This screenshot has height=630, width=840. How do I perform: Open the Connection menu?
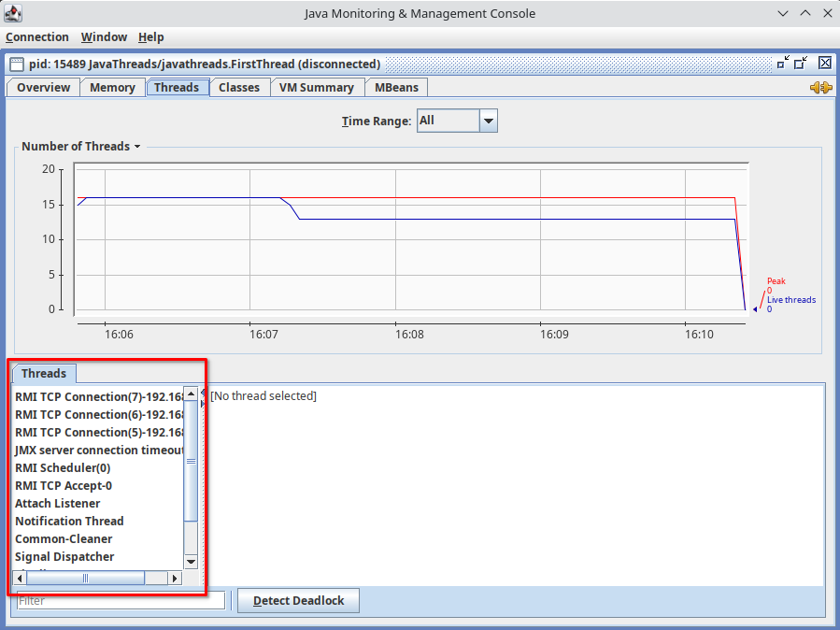(x=37, y=37)
